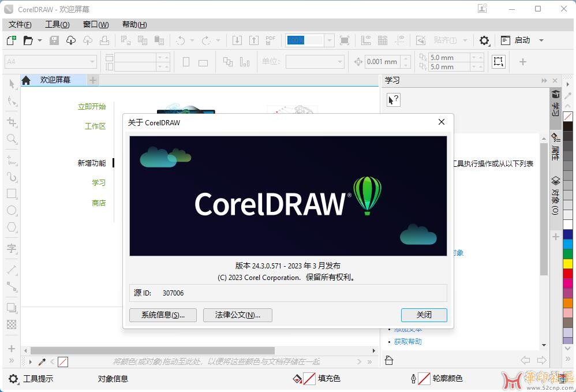
Task: Select the Freehand tool
Action: coord(12,160)
